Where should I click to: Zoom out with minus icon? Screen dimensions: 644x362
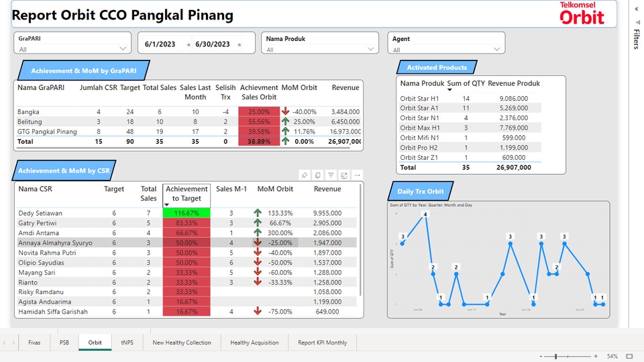coord(541,356)
